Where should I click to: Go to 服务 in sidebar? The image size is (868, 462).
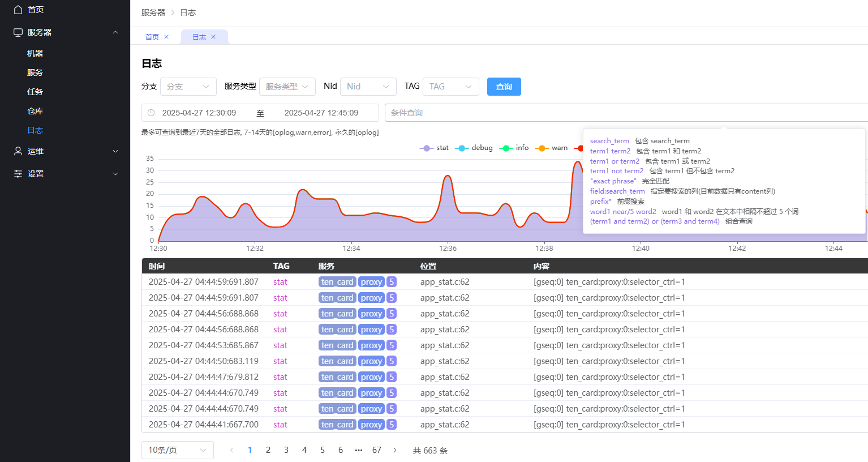(x=35, y=72)
